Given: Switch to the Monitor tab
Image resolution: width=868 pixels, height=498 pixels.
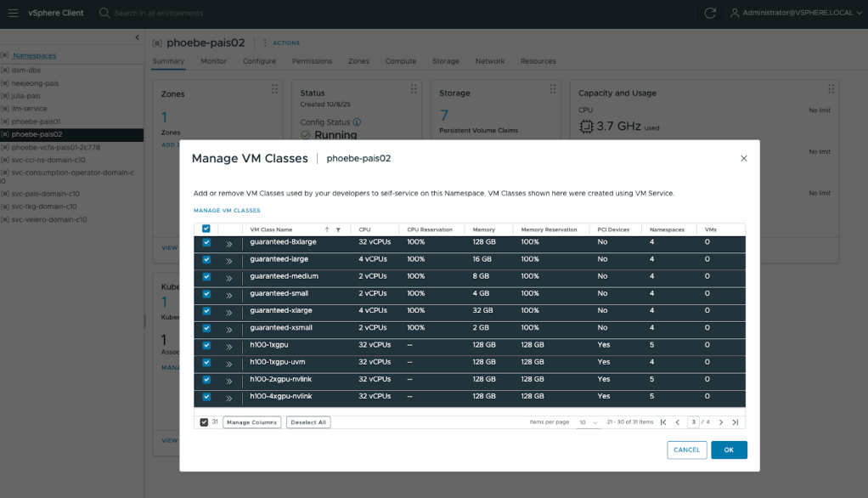Looking at the screenshot, I should click(214, 61).
